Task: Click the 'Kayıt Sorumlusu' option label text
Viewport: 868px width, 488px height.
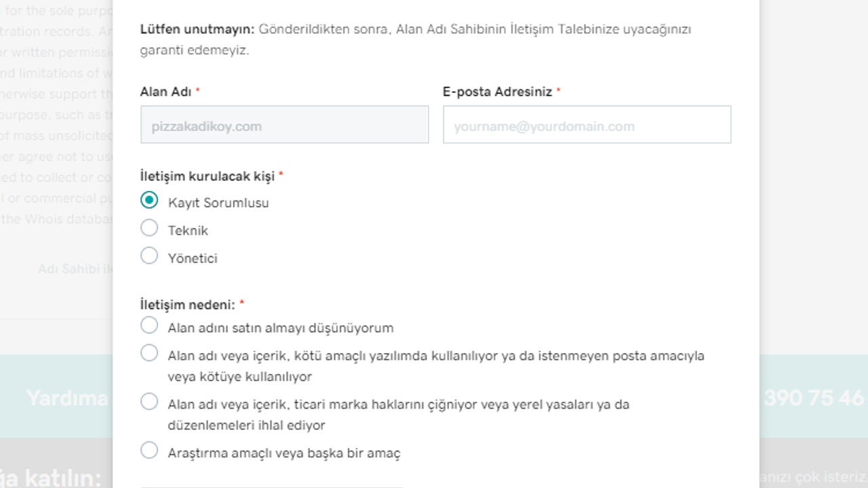Action: (218, 203)
